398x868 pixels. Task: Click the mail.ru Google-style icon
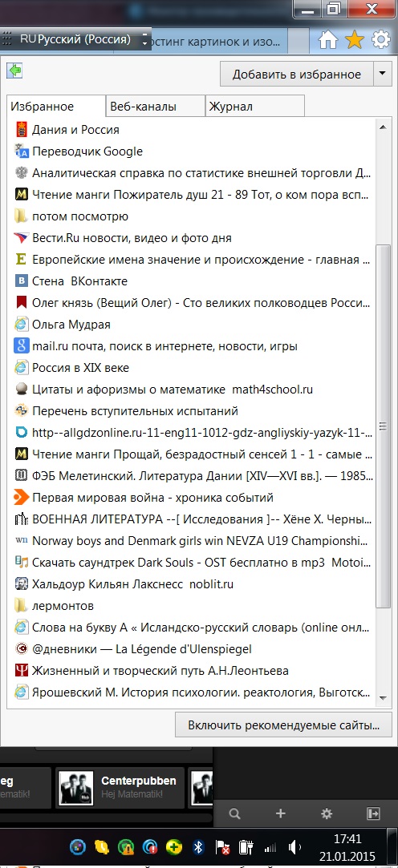pos(21,346)
